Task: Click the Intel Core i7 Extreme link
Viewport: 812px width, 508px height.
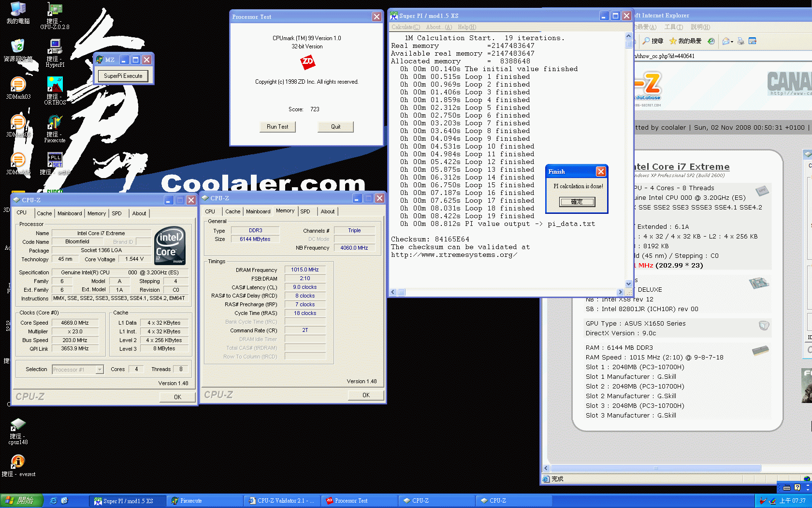Action: click(682, 166)
